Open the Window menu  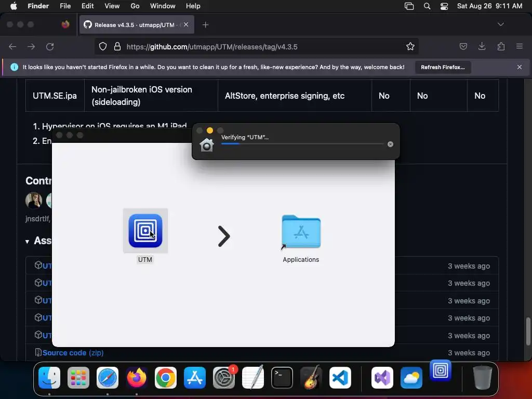(163, 6)
